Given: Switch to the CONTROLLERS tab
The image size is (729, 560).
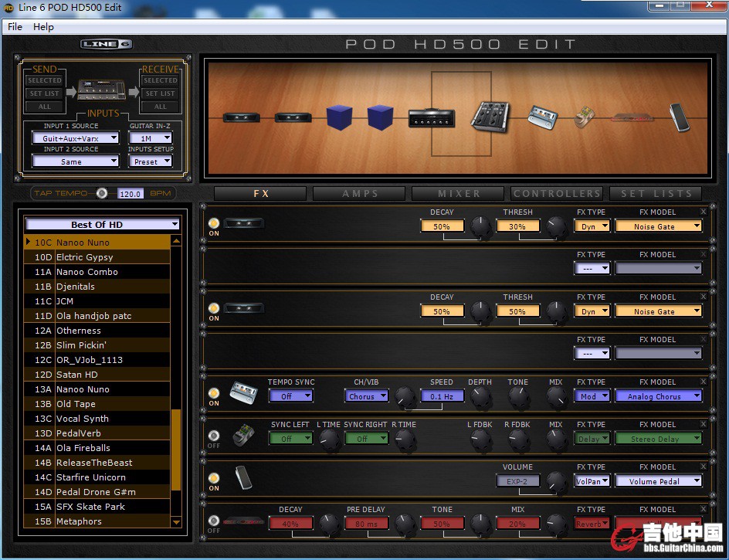Looking at the screenshot, I should [x=557, y=193].
